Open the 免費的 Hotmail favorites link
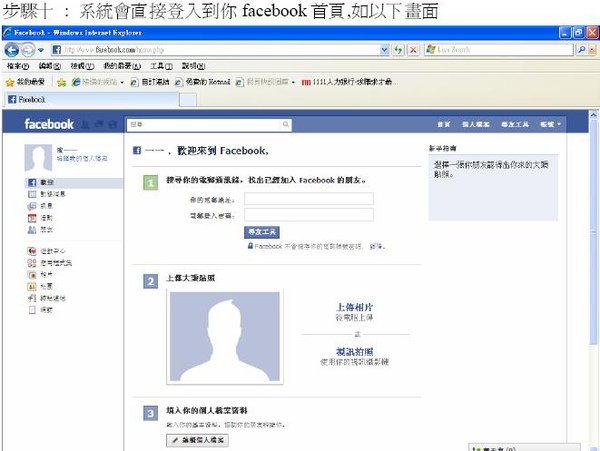 click(x=203, y=82)
